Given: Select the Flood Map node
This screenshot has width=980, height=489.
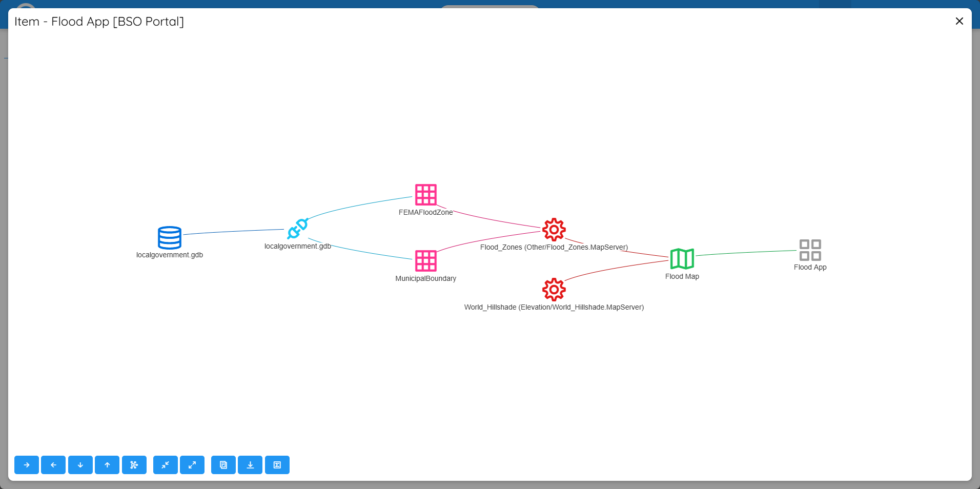Looking at the screenshot, I should (x=682, y=259).
